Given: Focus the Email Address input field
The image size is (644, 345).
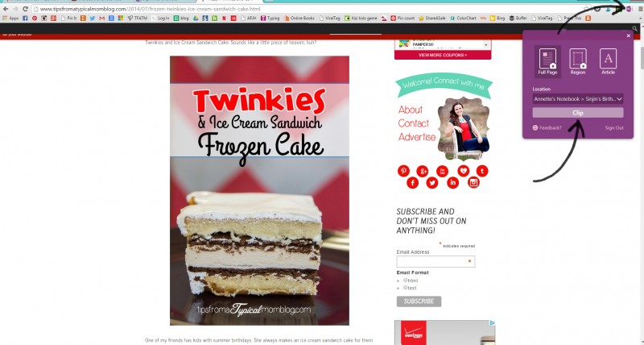Looking at the screenshot, I should click(436, 261).
